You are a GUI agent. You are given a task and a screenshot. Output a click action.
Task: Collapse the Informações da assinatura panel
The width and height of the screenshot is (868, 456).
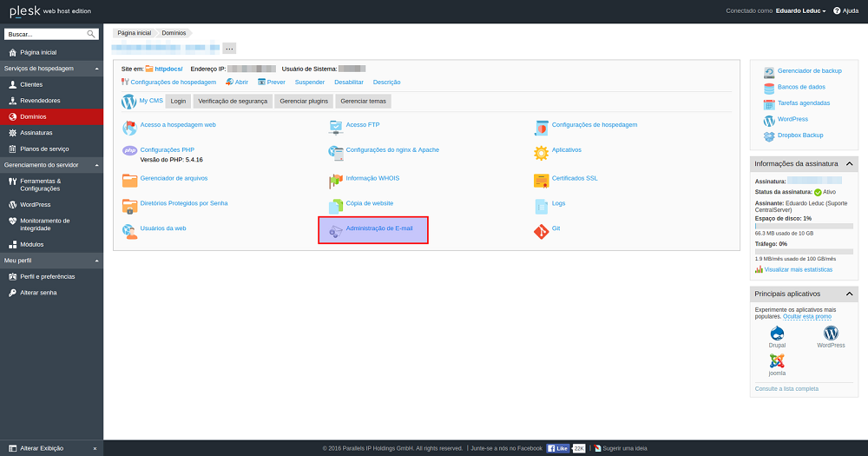point(849,163)
